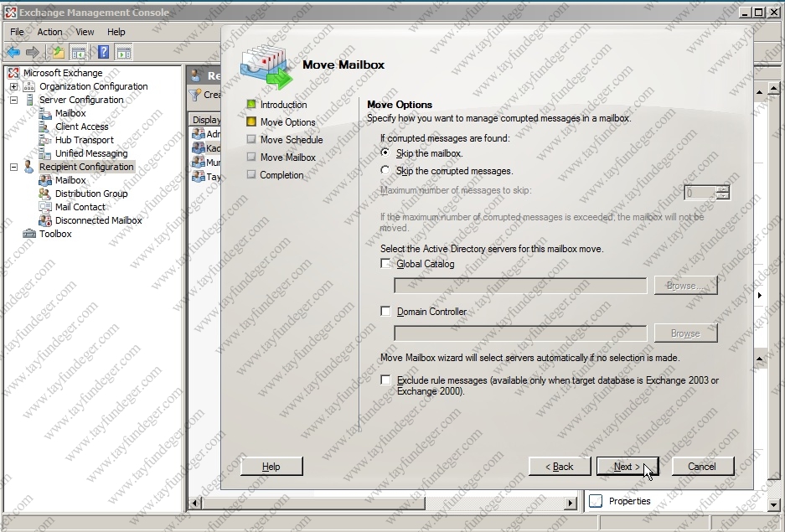
Task: Cancel the Move Mailbox wizard
Action: click(x=702, y=467)
